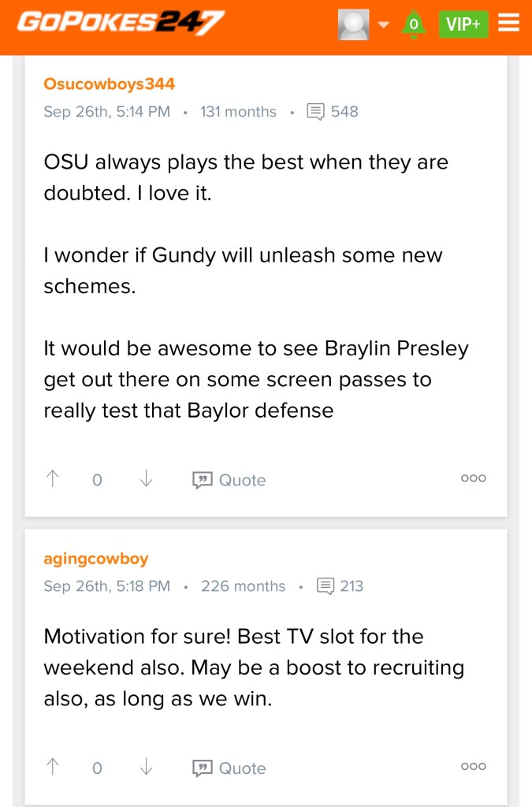Open the green notifications bell
The width and height of the screenshot is (532, 807).
tap(413, 24)
